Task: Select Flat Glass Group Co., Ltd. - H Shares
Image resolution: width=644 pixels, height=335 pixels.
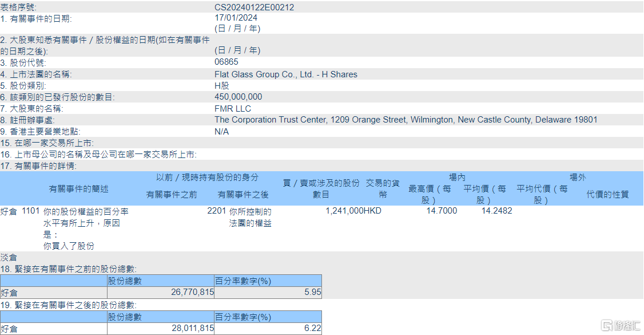Action: click(286, 74)
